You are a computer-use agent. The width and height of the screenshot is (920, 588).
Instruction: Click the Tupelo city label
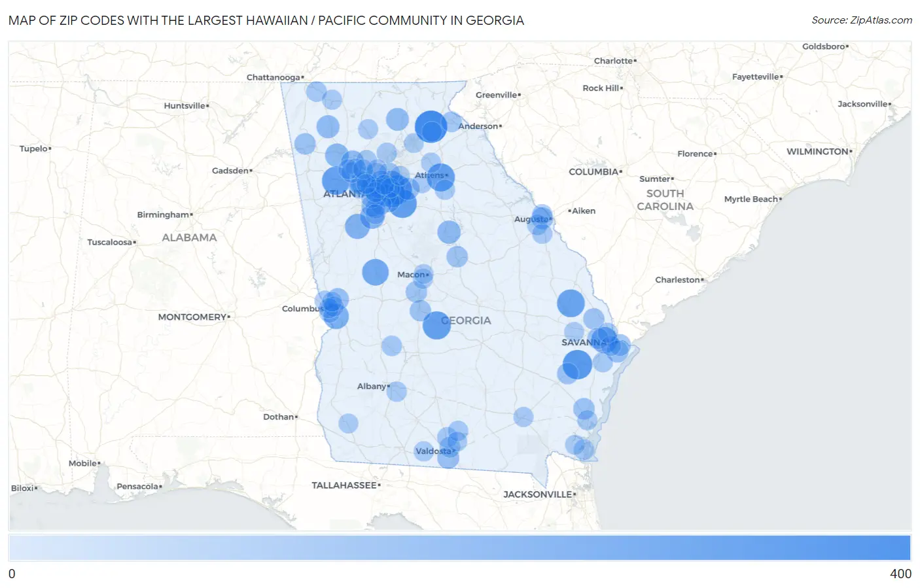coord(33,148)
